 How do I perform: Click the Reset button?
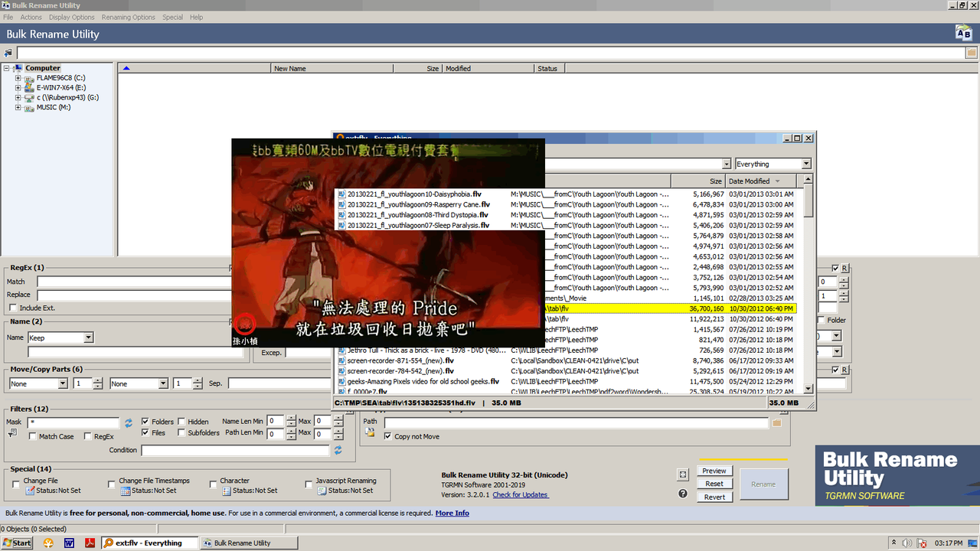coord(714,484)
